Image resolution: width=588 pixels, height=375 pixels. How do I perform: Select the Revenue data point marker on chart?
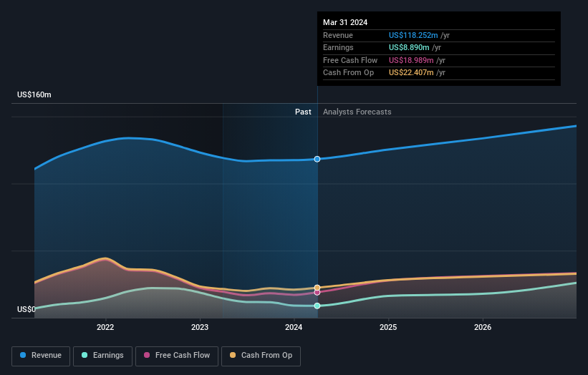pyautogui.click(x=317, y=159)
